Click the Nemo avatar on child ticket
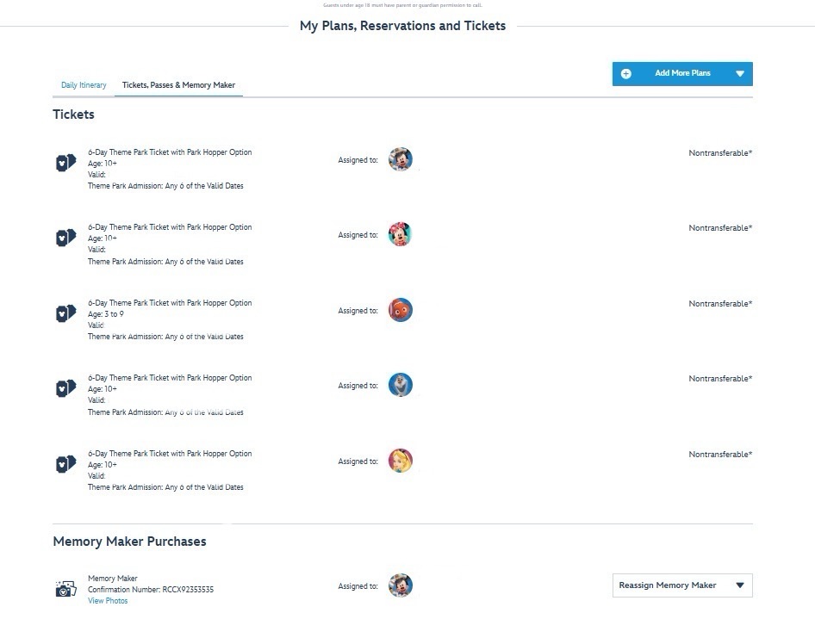 [400, 310]
